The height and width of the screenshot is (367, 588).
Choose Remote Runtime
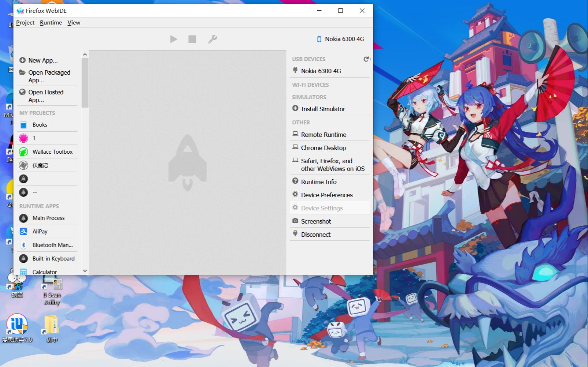[x=330, y=135]
